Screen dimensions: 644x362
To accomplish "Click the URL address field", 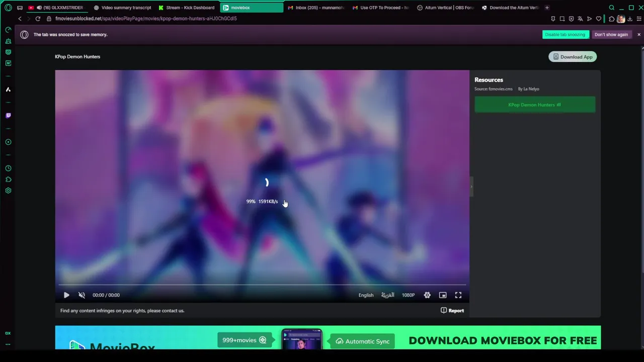I will point(297,19).
